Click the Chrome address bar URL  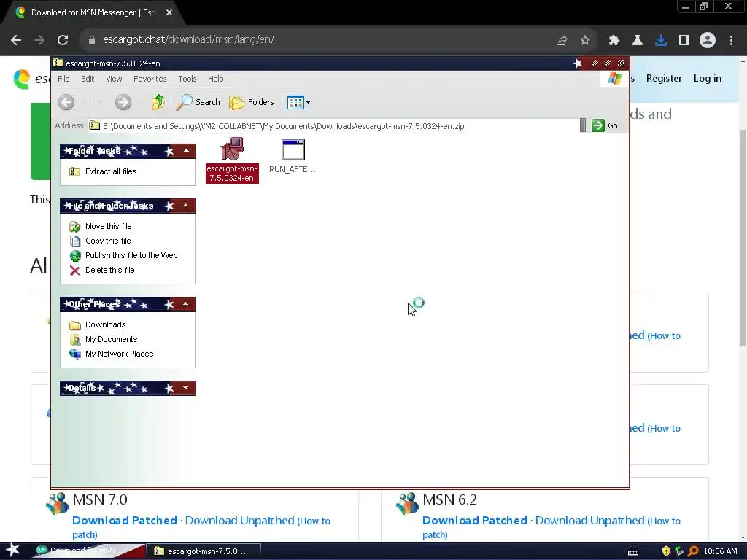pyautogui.click(x=189, y=39)
